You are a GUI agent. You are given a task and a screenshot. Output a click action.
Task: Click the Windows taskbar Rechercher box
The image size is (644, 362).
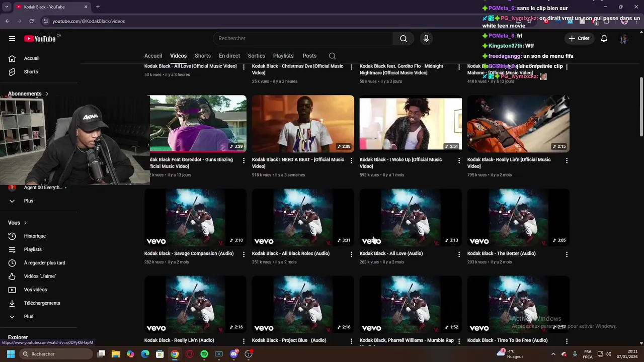click(x=55, y=354)
